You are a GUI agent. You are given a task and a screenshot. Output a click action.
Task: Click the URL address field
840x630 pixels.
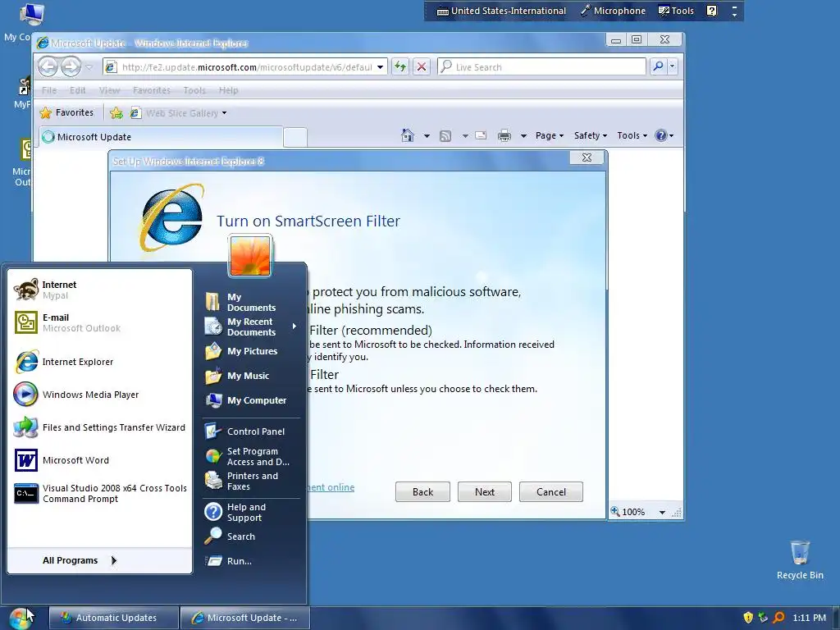point(245,67)
